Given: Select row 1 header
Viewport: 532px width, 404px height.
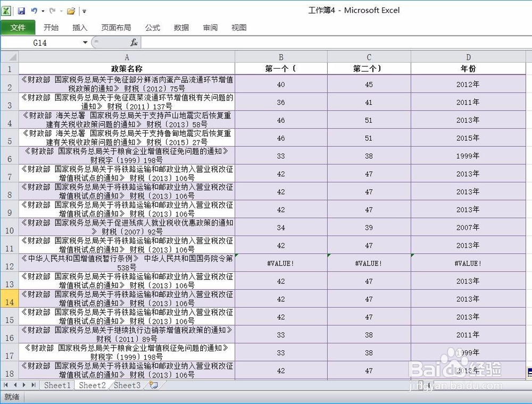Looking at the screenshot, I should [10, 69].
